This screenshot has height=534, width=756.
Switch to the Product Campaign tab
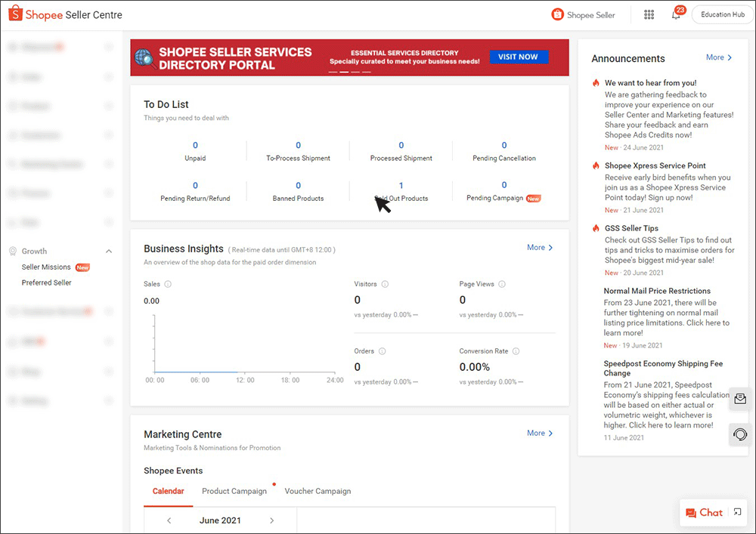(x=234, y=491)
